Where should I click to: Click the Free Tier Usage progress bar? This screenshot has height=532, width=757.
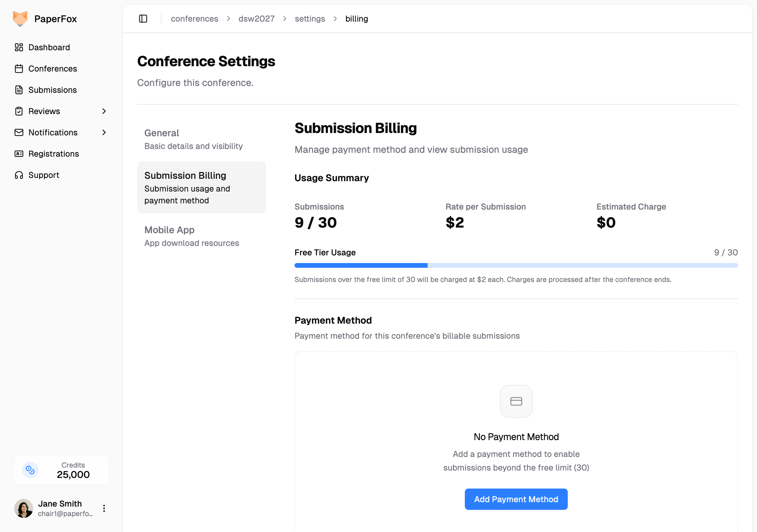(x=516, y=265)
